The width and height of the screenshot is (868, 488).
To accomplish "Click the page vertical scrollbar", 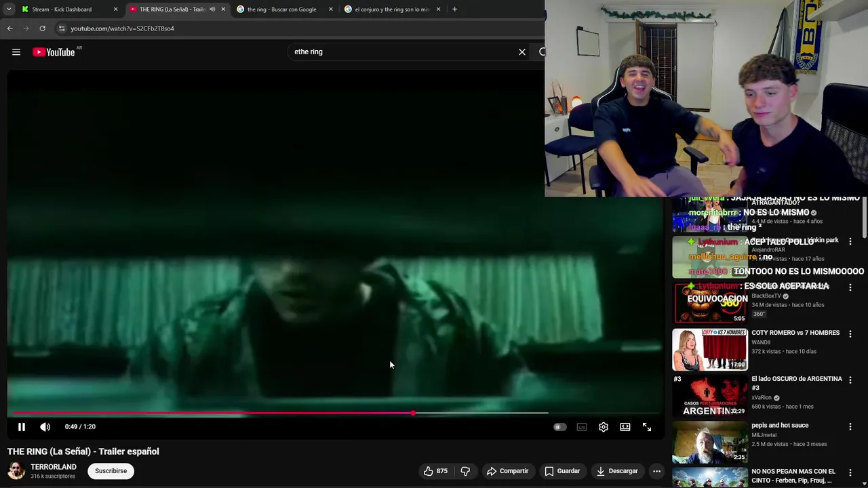I will (x=865, y=219).
